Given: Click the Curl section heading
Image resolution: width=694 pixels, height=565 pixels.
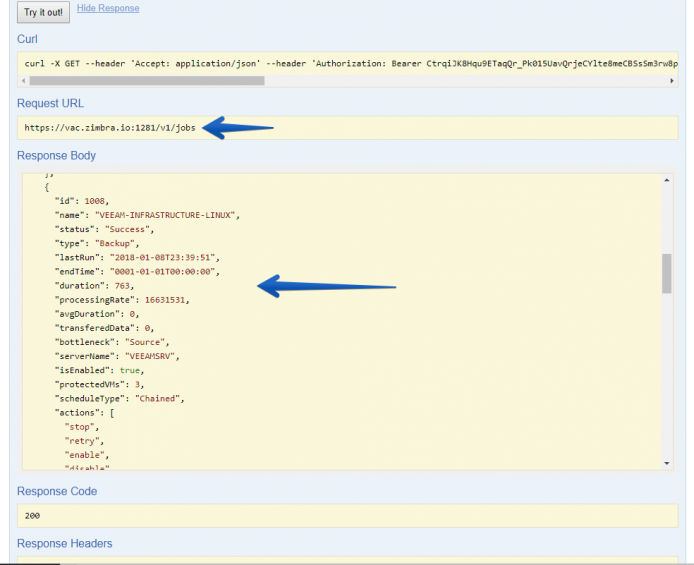Looking at the screenshot, I should point(27,39).
